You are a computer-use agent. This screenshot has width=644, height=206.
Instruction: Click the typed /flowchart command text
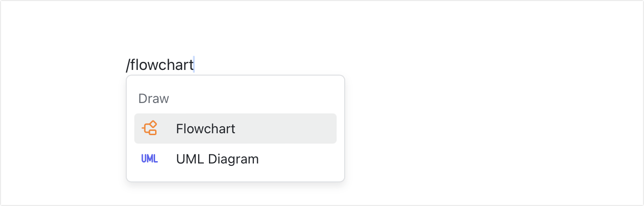[160, 65]
